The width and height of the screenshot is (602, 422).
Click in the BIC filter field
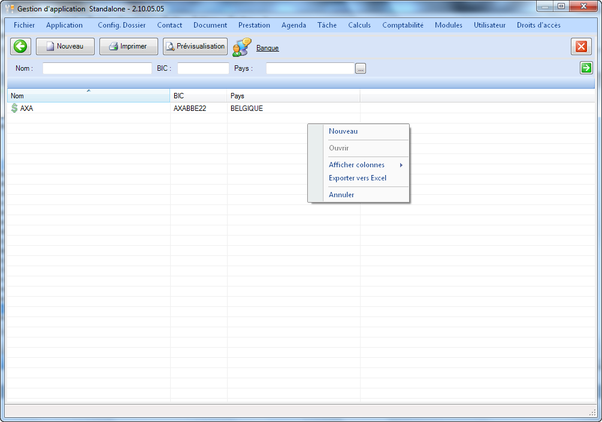(203, 68)
